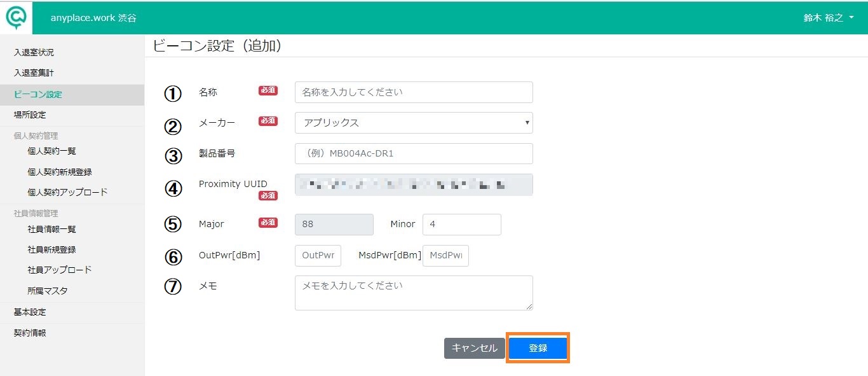Click the メモ text area
This screenshot has height=376, width=868.
click(414, 293)
